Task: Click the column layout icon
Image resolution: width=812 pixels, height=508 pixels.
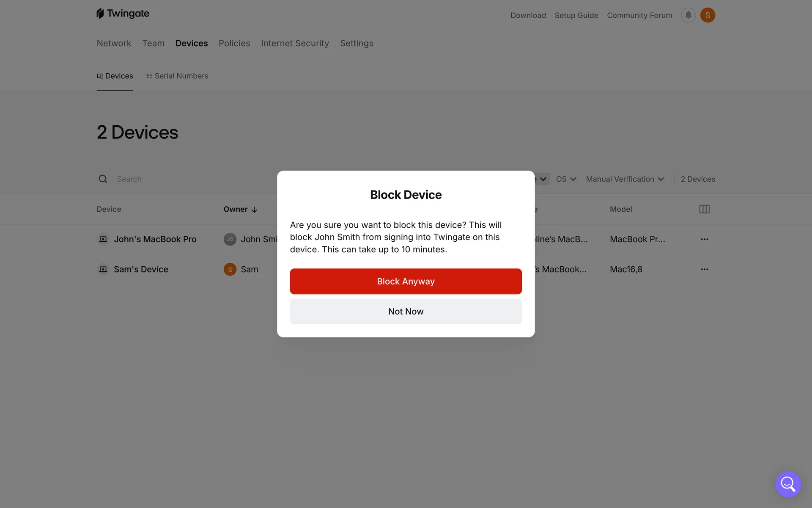Action: [704, 209]
